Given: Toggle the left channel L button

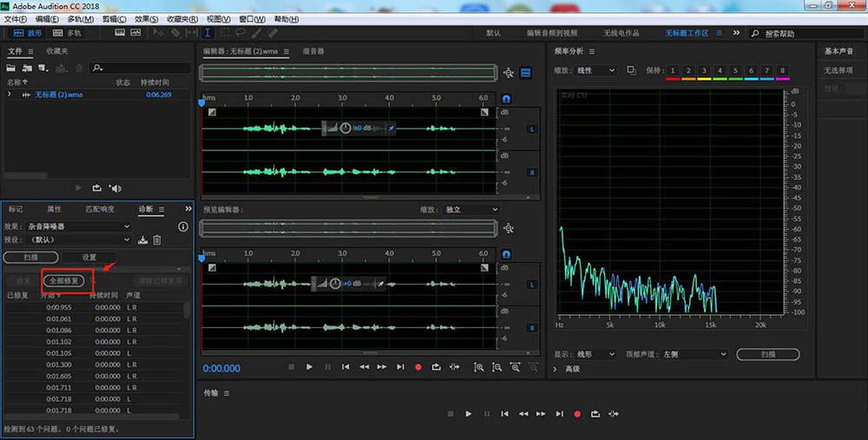Looking at the screenshot, I should click(531, 129).
